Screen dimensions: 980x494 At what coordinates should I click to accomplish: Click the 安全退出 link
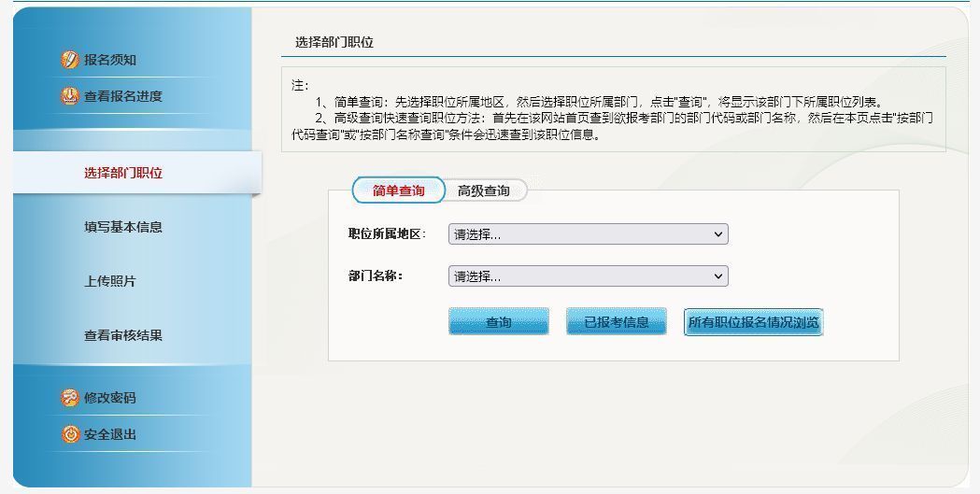click(110, 434)
